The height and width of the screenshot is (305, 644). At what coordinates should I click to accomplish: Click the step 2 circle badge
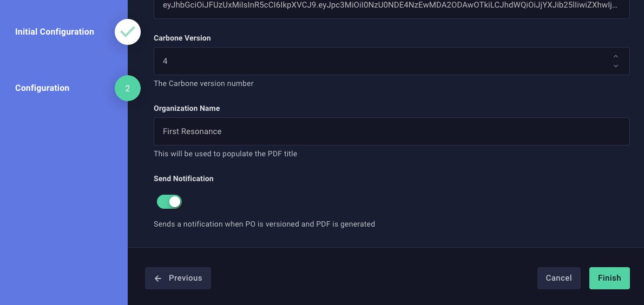point(128,88)
